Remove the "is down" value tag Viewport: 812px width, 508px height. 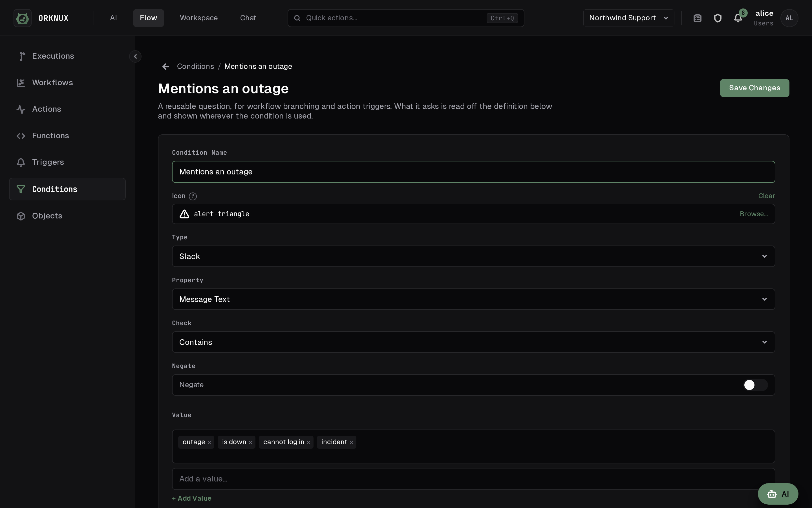tap(250, 443)
